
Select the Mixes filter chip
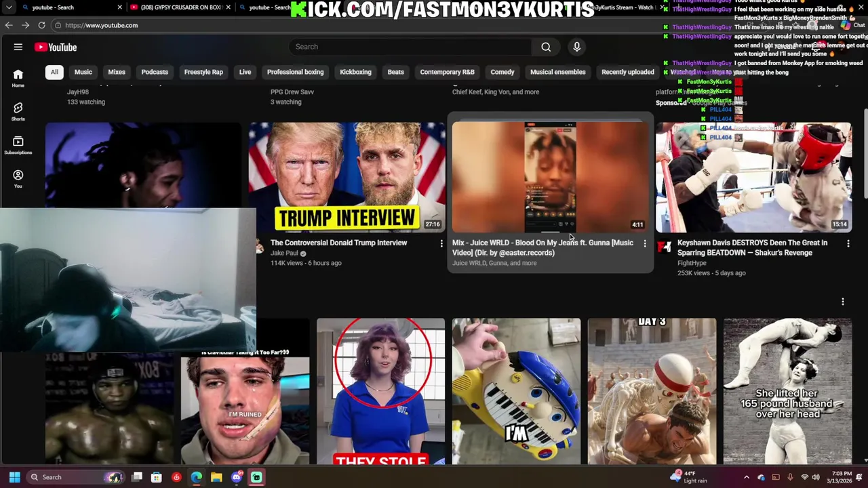tap(117, 72)
